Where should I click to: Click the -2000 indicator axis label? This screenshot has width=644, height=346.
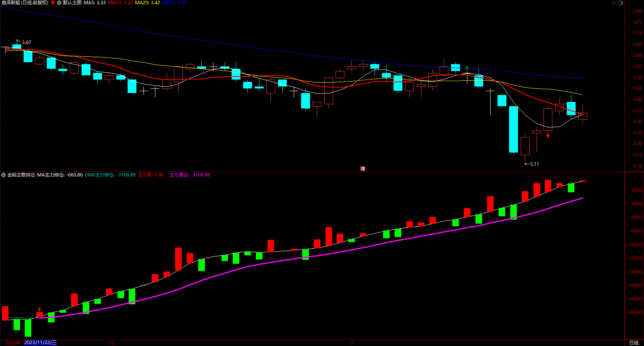click(636, 190)
